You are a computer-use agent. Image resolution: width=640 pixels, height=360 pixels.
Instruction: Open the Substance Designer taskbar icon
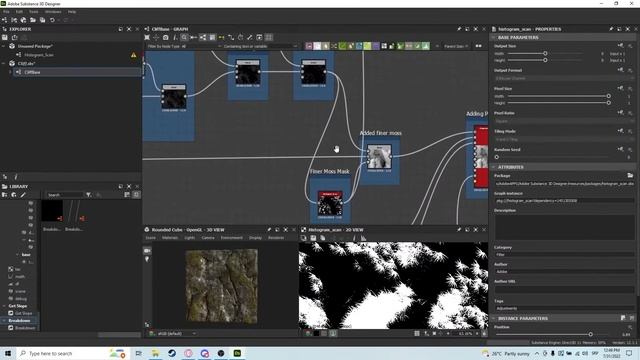coord(237,353)
